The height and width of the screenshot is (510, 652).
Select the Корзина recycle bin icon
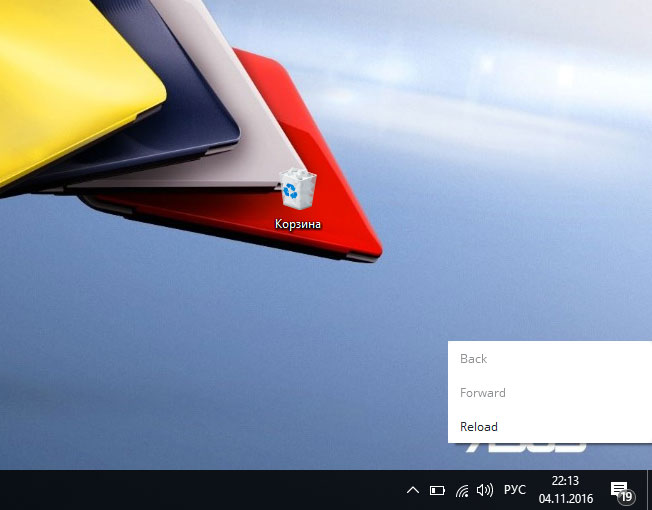coord(298,188)
